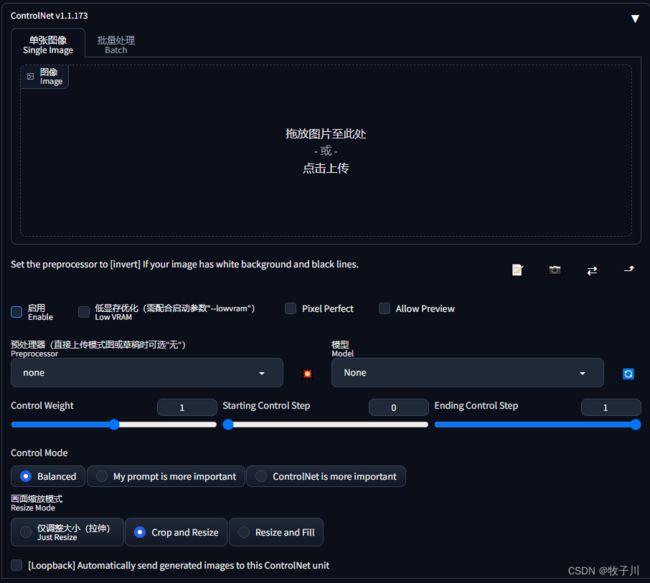The width and height of the screenshot is (650, 583).
Task: Open the webcam camera icon
Action: pyautogui.click(x=555, y=270)
